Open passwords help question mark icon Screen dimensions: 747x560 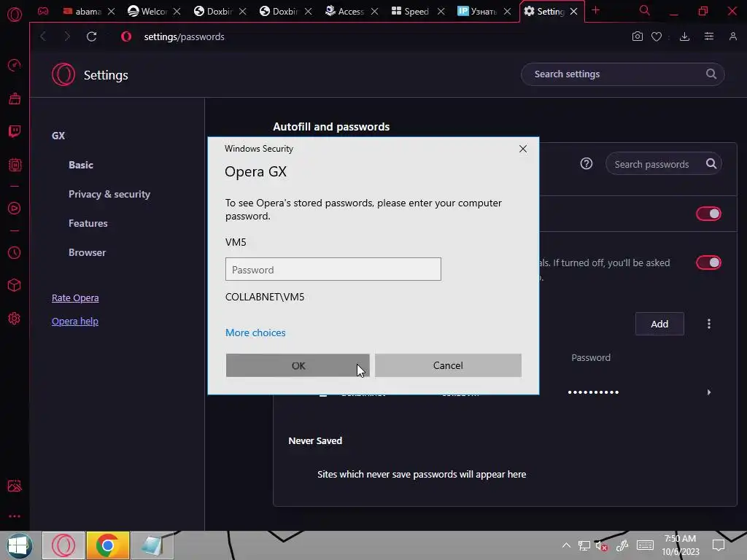[x=587, y=164]
